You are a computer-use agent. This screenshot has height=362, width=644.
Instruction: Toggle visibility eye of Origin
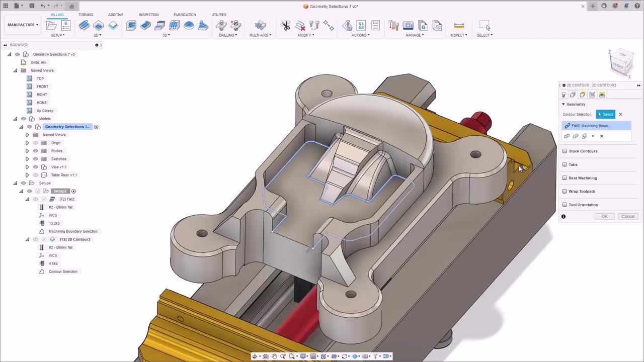(35, 143)
